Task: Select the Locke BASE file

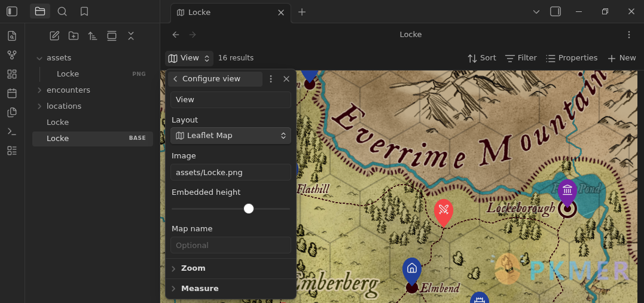Action: 93,139
